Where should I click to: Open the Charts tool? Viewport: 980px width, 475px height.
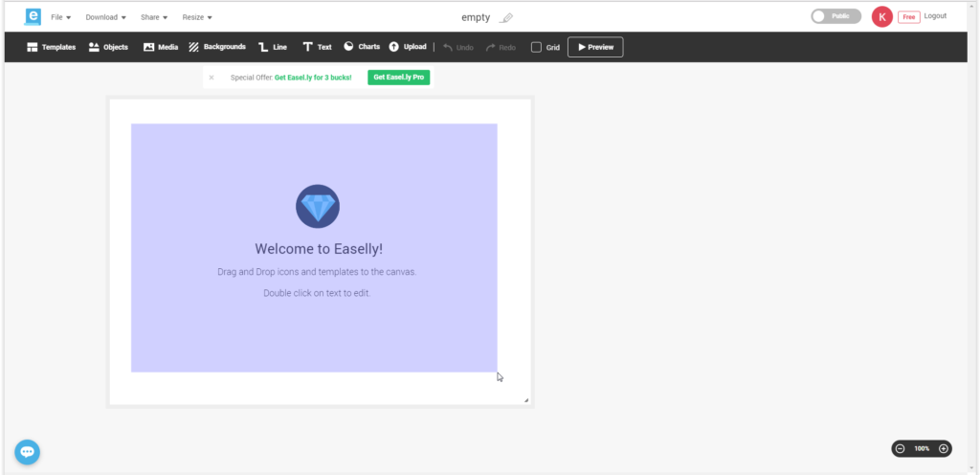(x=362, y=47)
